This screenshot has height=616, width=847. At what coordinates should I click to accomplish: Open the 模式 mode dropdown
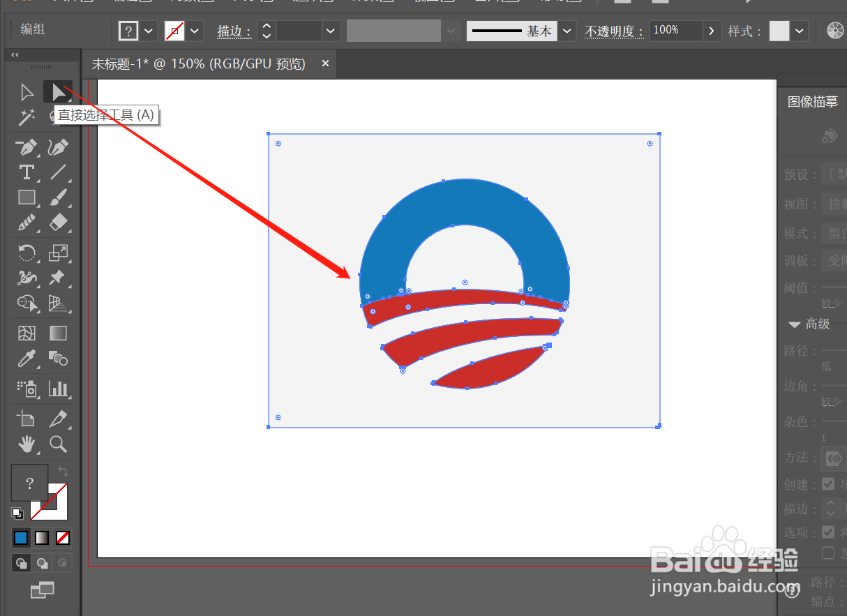tap(834, 233)
